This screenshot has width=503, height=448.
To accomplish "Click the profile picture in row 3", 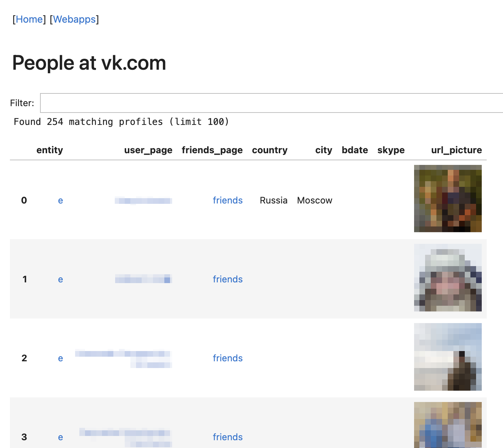I will 448,425.
